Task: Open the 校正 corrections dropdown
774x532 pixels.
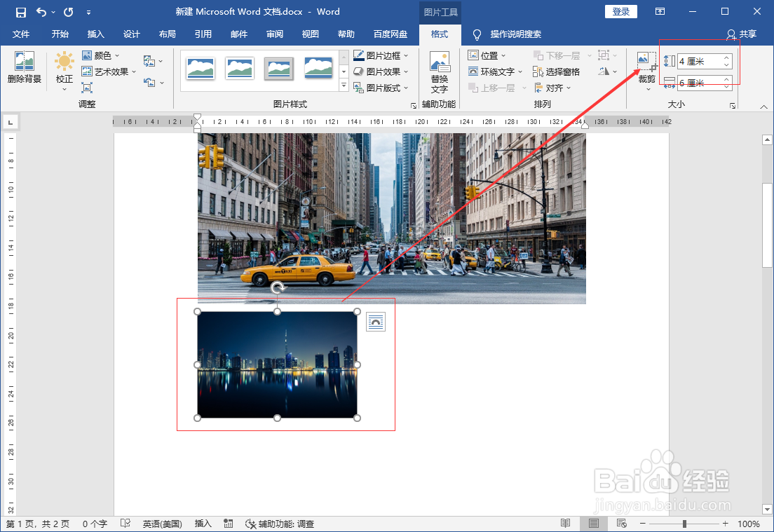Action: pyautogui.click(x=64, y=71)
